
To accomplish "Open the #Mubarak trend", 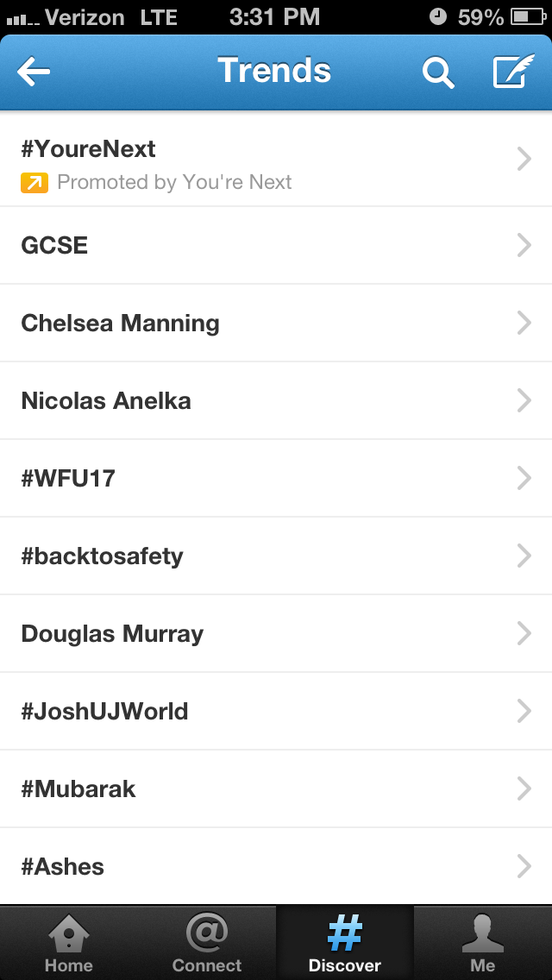I will coord(78,789).
